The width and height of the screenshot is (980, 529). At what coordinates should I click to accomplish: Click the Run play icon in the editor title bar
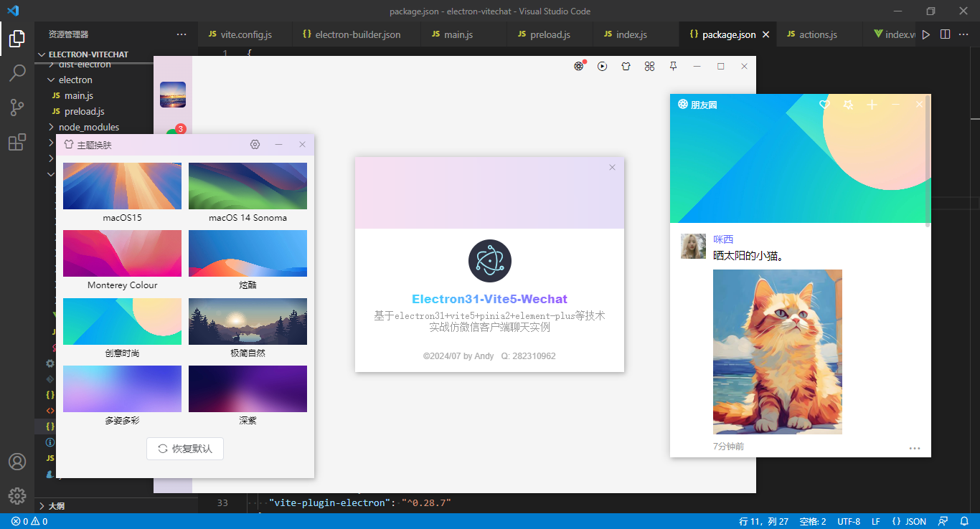tap(926, 34)
